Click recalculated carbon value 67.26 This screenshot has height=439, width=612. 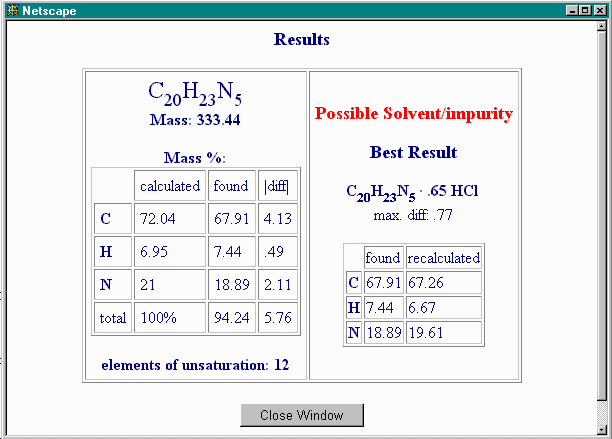[444, 283]
